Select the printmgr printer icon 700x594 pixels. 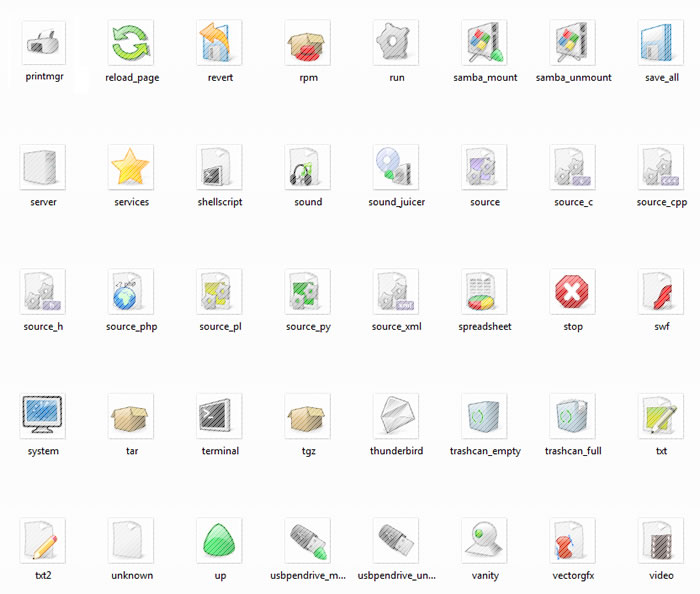tap(43, 43)
